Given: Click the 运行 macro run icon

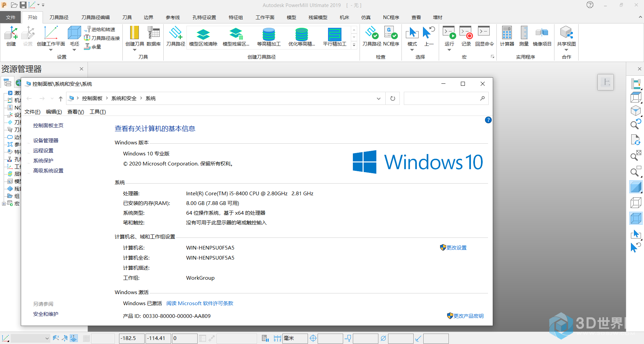Looking at the screenshot, I should click(449, 36).
